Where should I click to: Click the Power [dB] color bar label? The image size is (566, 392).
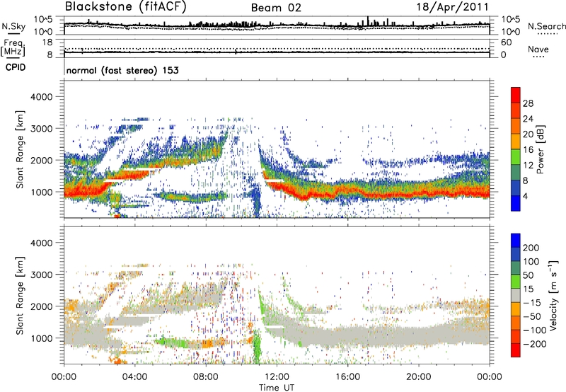pyautogui.click(x=541, y=149)
